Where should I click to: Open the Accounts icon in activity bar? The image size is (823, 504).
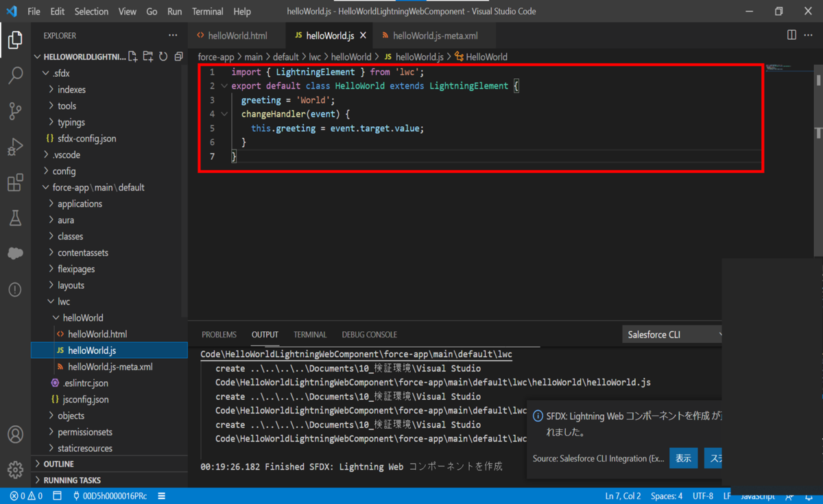pos(15,435)
